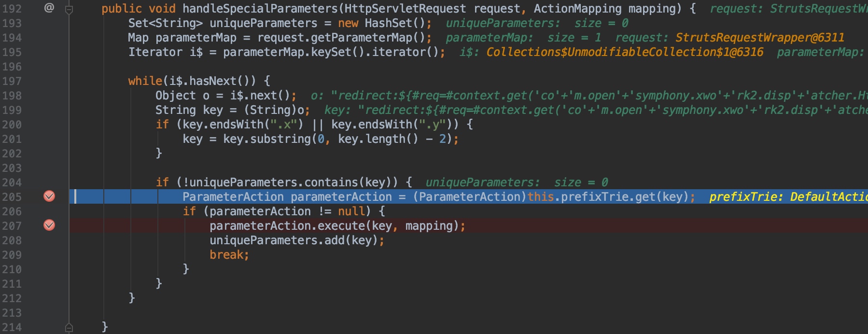Click the @ gutter icon on line 192
The height and width of the screenshot is (334, 868).
(49, 8)
